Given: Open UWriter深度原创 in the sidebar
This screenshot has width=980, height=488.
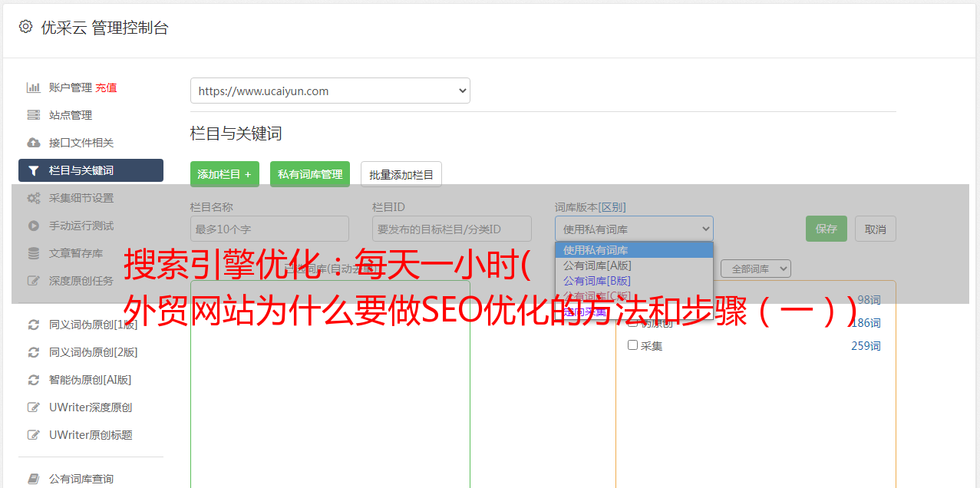Looking at the screenshot, I should point(91,407).
